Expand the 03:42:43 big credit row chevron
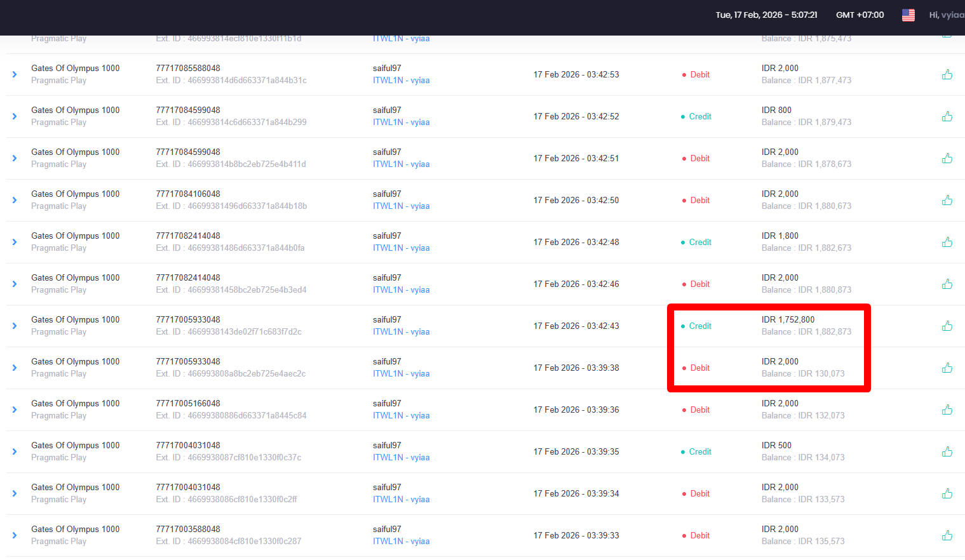Screen dimensions: 965x560 point(15,326)
